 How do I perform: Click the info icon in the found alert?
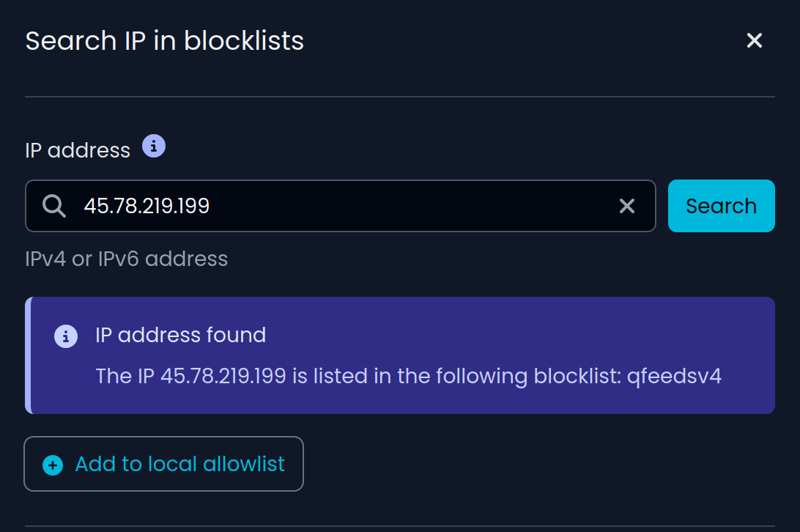pos(66,336)
